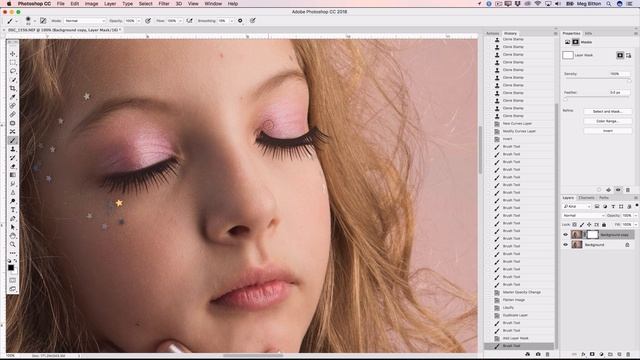The height and width of the screenshot is (360, 640).
Task: Toggle lock transparent pixels in Layers panel
Action: (x=574, y=224)
